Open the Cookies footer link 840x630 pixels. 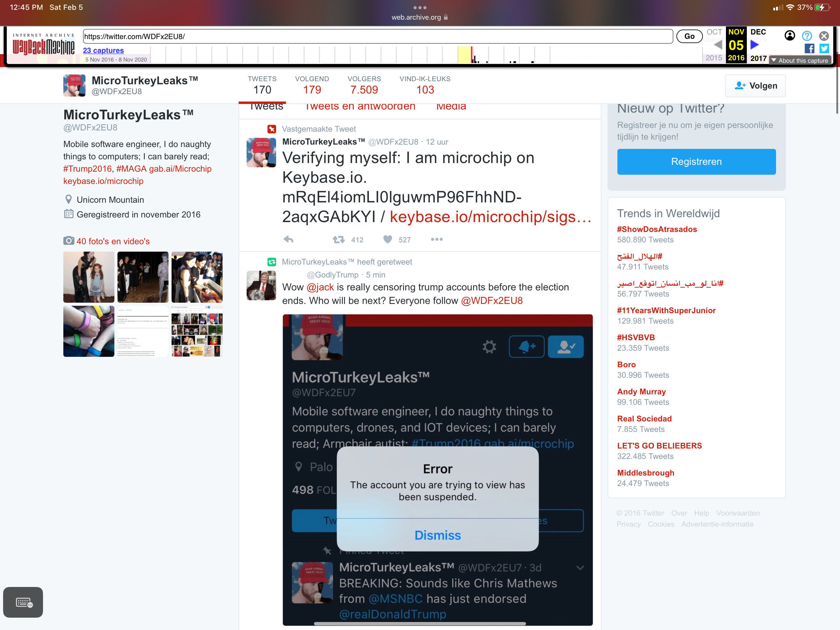tap(661, 524)
